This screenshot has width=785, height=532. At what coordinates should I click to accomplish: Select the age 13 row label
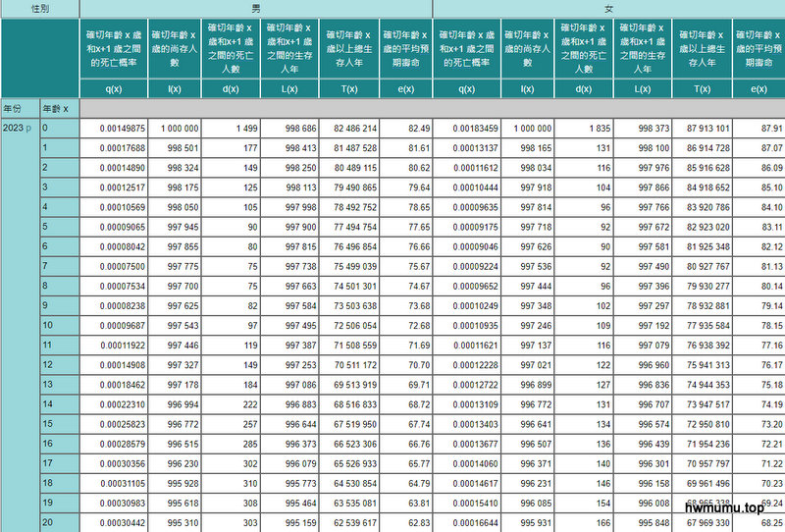pos(60,384)
